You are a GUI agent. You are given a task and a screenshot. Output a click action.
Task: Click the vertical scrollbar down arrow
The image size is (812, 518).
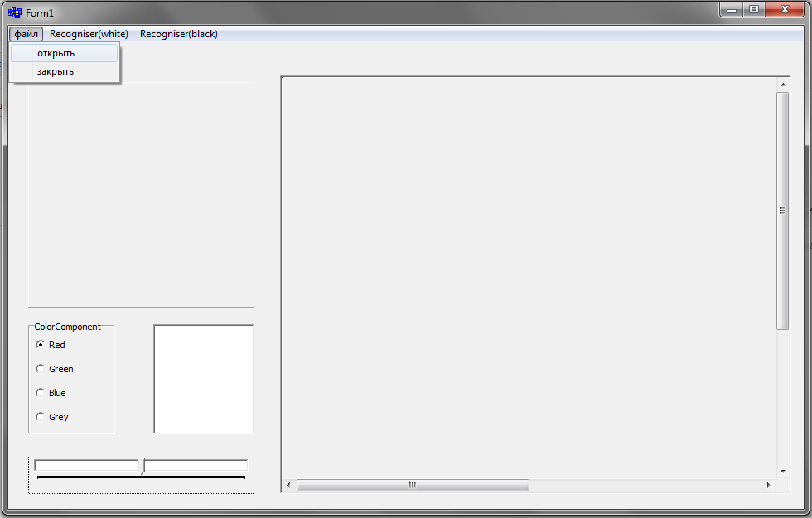click(x=783, y=472)
